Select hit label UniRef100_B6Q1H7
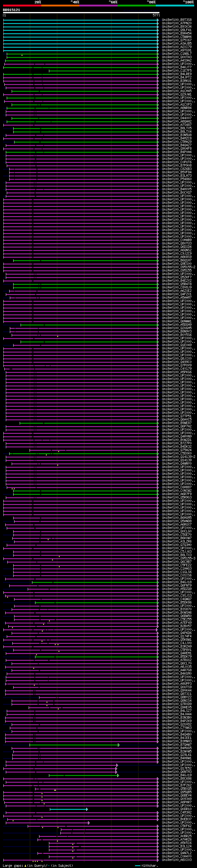Image resolution: width=197 pixels, height=868 pixels. click(177, 260)
